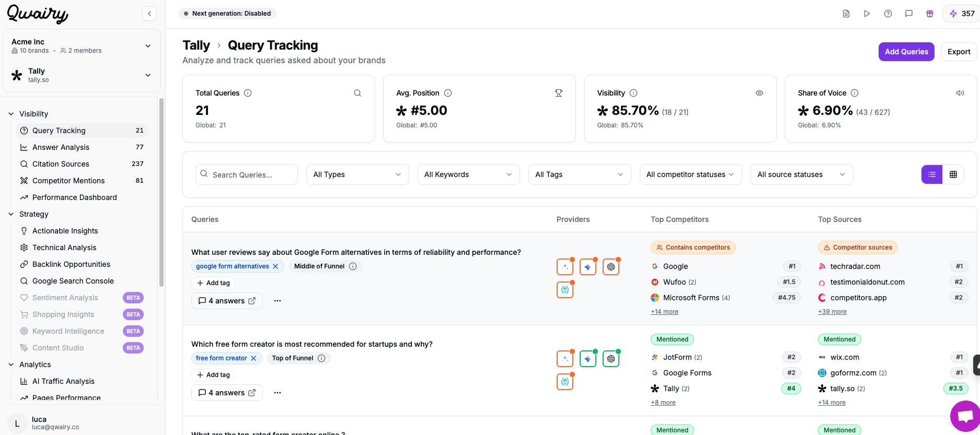Open Google Search Console in sidebar
The image size is (980, 435).
pos(82,281)
